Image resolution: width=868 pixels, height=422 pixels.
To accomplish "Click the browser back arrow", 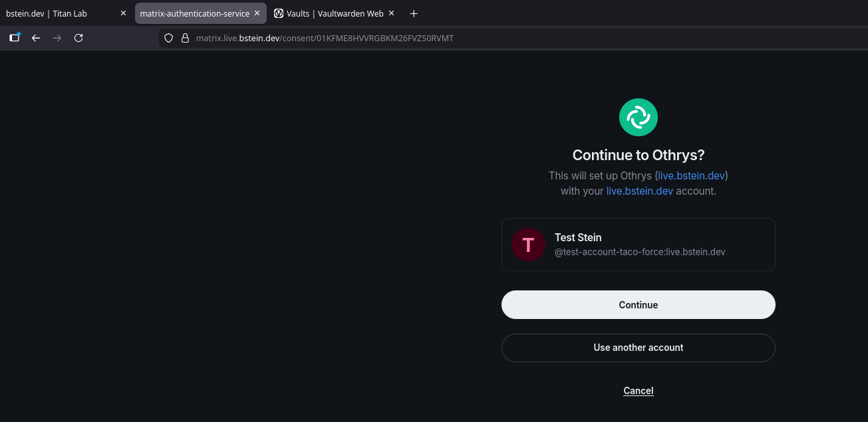I will (36, 38).
